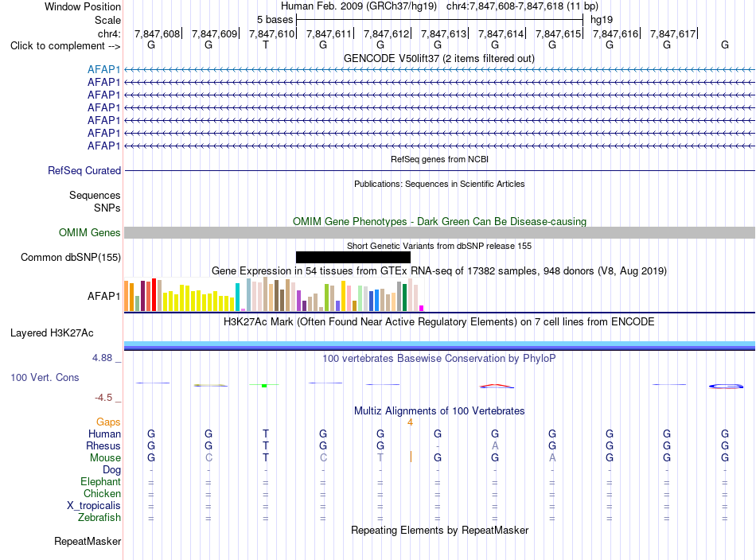Open the H3K27Ac Mark track title
This screenshot has height=560, width=756.
click(438, 322)
